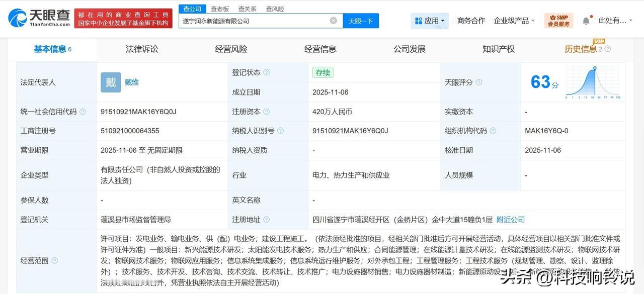
Task: Open the 法律诉讼 tab
Action: click(141, 49)
